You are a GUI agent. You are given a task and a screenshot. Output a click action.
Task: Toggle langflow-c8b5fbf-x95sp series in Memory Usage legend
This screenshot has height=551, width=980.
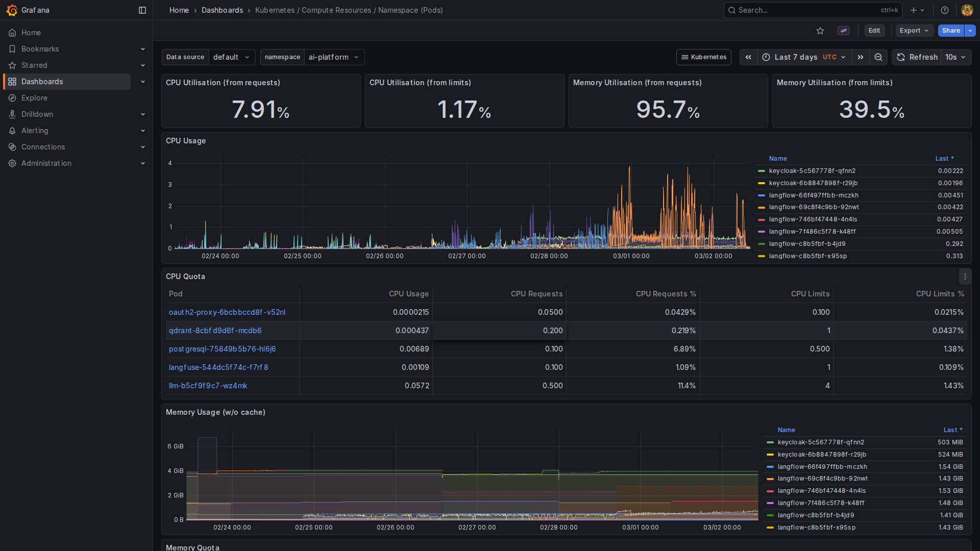tap(816, 528)
